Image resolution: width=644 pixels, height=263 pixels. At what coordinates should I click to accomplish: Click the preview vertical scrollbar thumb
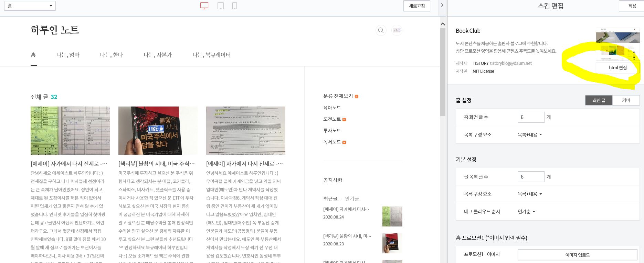(443, 72)
